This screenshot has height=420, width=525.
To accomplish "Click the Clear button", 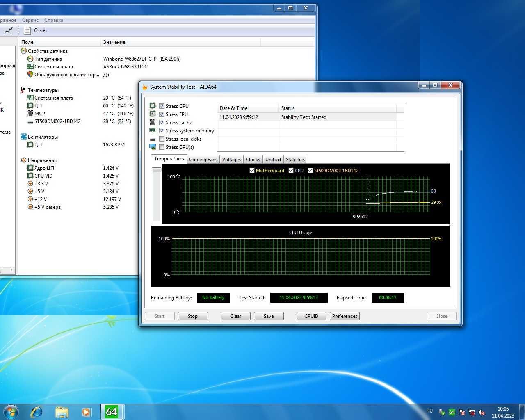I will click(236, 316).
